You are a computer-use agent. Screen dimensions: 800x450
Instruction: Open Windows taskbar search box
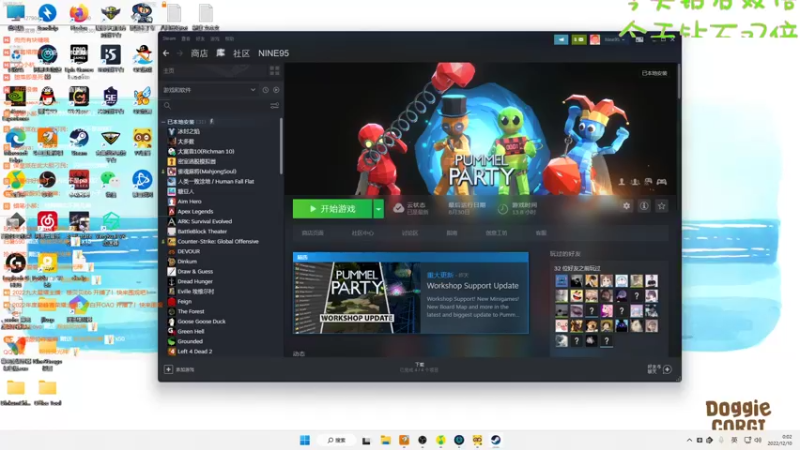[337, 440]
